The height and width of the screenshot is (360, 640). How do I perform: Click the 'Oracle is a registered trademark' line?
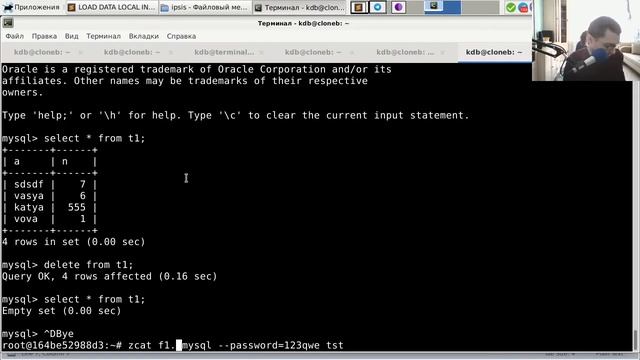point(197,69)
